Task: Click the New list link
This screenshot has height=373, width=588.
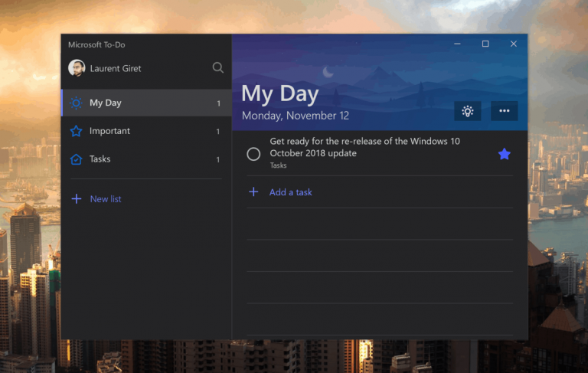Action: (x=106, y=199)
